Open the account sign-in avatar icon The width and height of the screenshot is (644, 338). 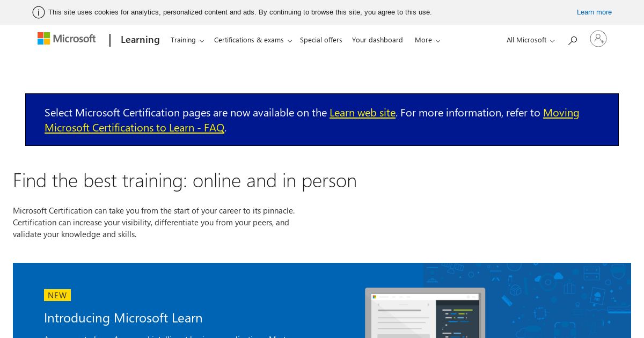(598, 39)
